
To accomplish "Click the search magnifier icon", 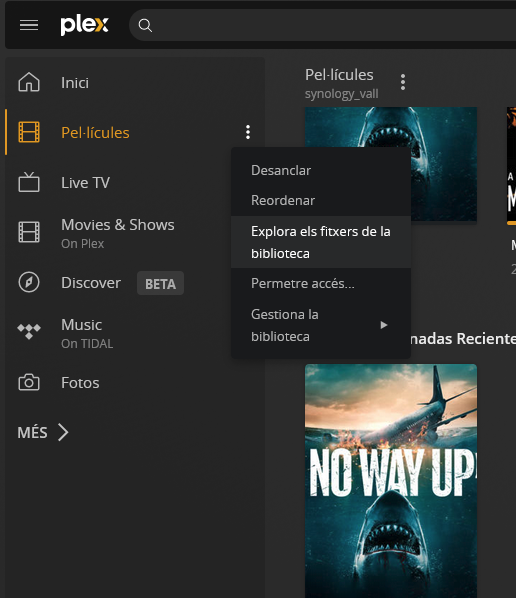I will (145, 26).
